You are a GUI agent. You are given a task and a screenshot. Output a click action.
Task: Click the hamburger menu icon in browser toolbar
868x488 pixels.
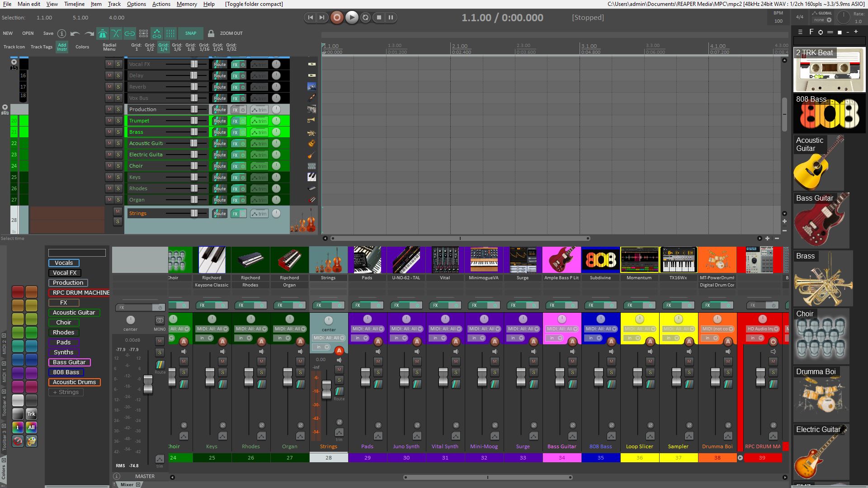coord(800,32)
